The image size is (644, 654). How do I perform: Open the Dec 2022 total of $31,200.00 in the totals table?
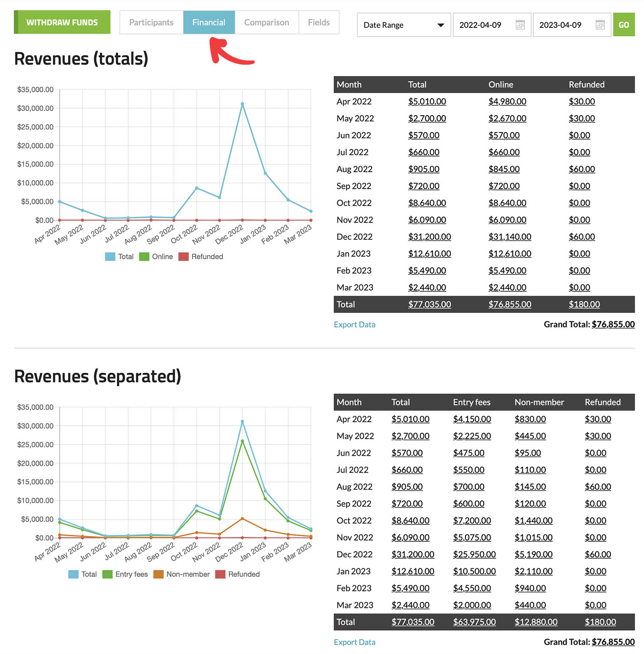(429, 237)
